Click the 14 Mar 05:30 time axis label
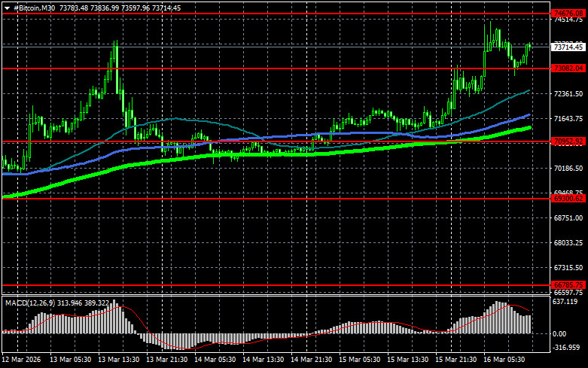This screenshot has width=588, height=368. pos(215,360)
